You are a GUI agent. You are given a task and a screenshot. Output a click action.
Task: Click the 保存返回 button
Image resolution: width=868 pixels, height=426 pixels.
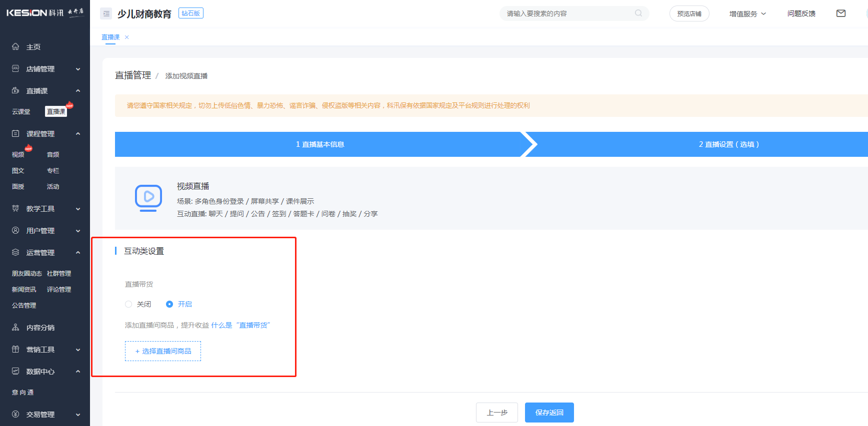coord(549,413)
